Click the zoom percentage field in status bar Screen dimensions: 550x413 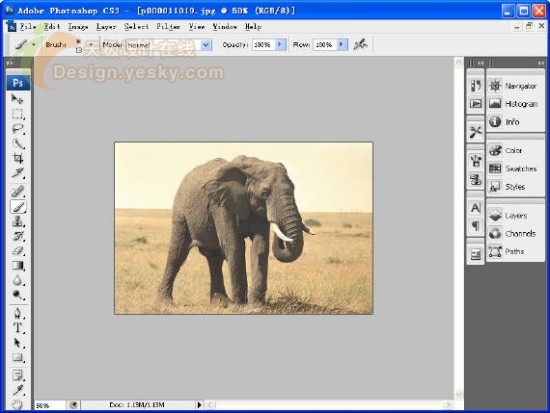(x=50, y=405)
